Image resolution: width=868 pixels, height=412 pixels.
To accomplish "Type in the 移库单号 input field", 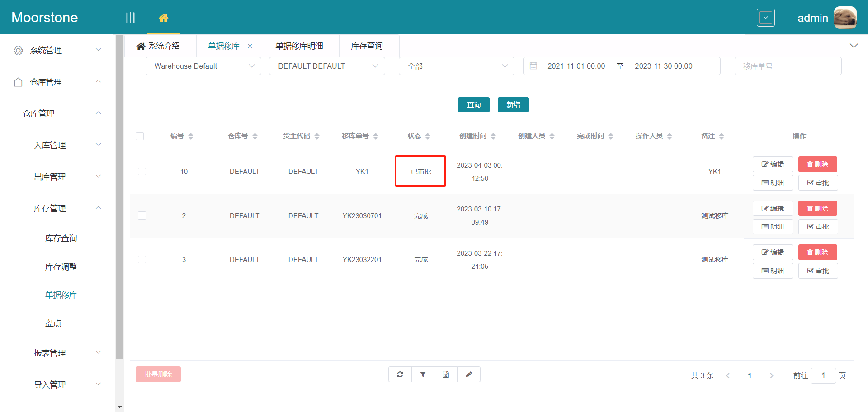I will click(x=788, y=66).
